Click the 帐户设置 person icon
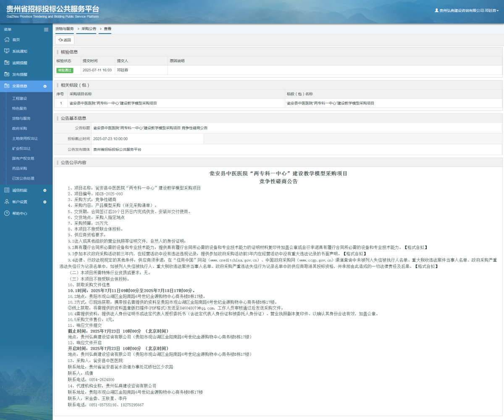The height and width of the screenshot is (420, 504). pyautogui.click(x=7, y=202)
